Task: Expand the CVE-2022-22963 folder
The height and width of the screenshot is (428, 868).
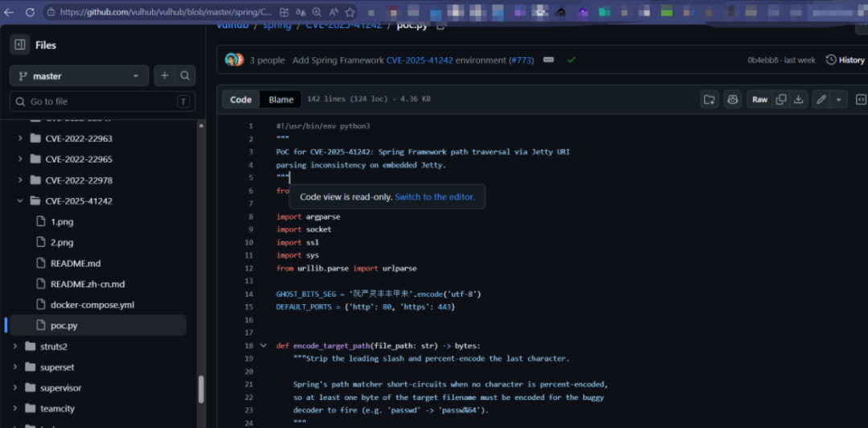Action: tap(20, 138)
